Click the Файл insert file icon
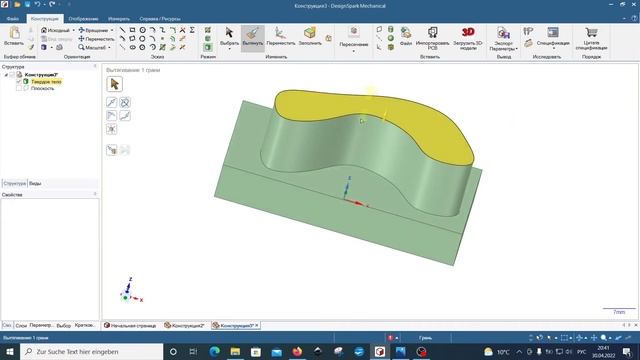640x360 pixels. [x=406, y=36]
